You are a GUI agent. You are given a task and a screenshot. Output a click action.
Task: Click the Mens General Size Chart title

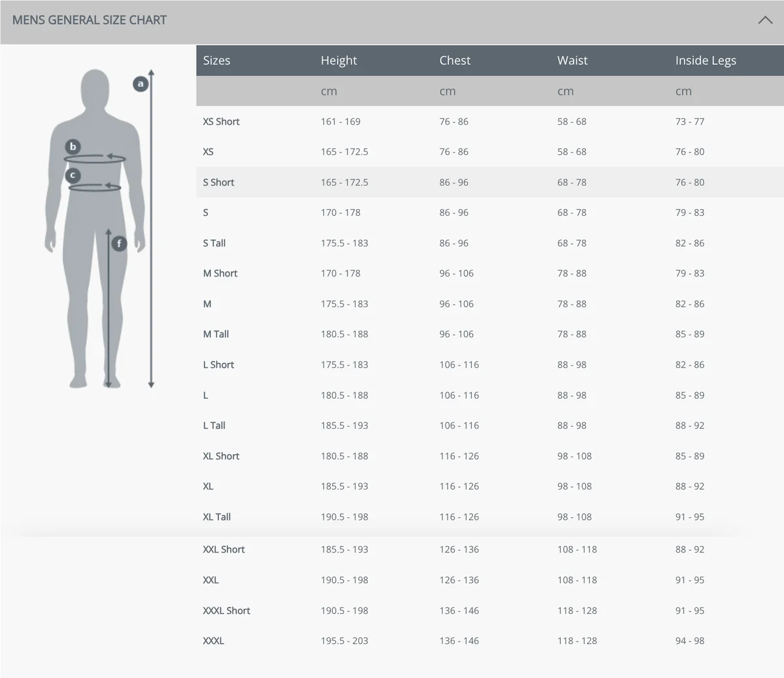[90, 20]
